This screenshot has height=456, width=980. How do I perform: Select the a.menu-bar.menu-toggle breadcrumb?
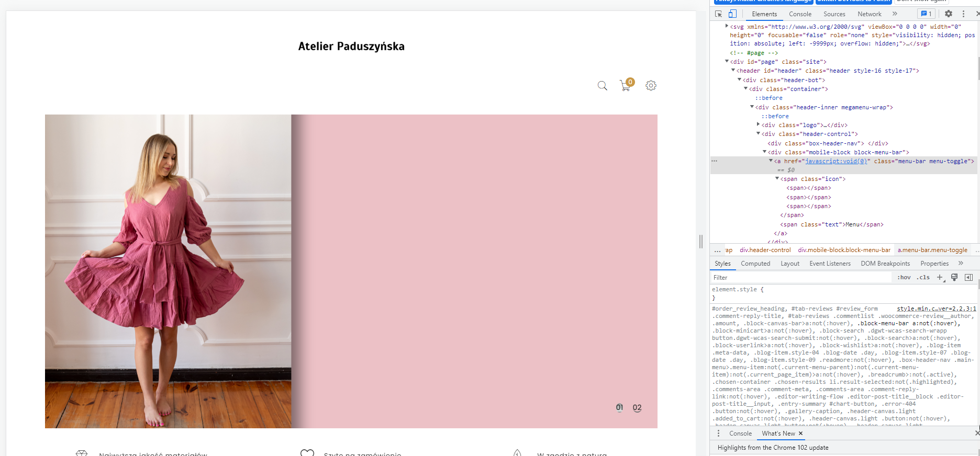click(x=932, y=250)
